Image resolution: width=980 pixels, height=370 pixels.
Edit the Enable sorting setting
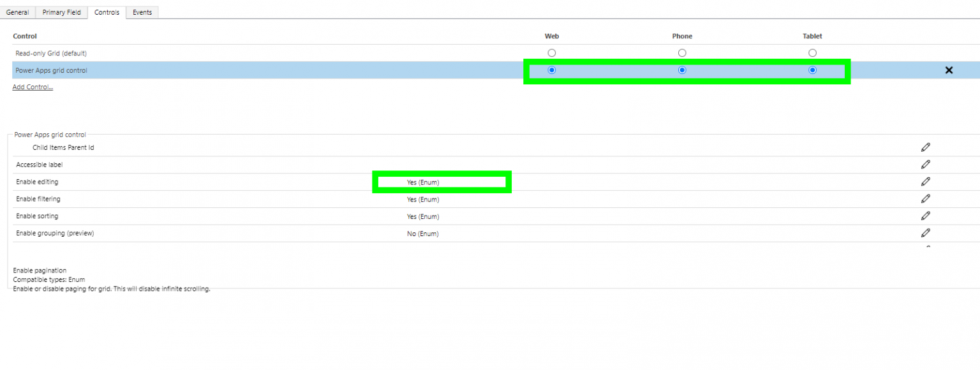(926, 216)
